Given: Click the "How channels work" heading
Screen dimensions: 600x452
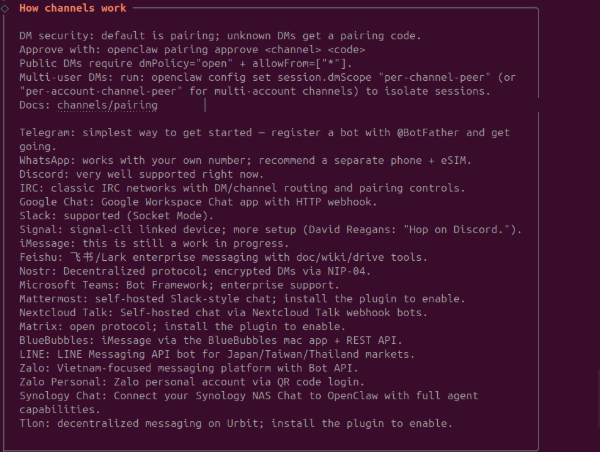Looking at the screenshot, I should 72,9.
